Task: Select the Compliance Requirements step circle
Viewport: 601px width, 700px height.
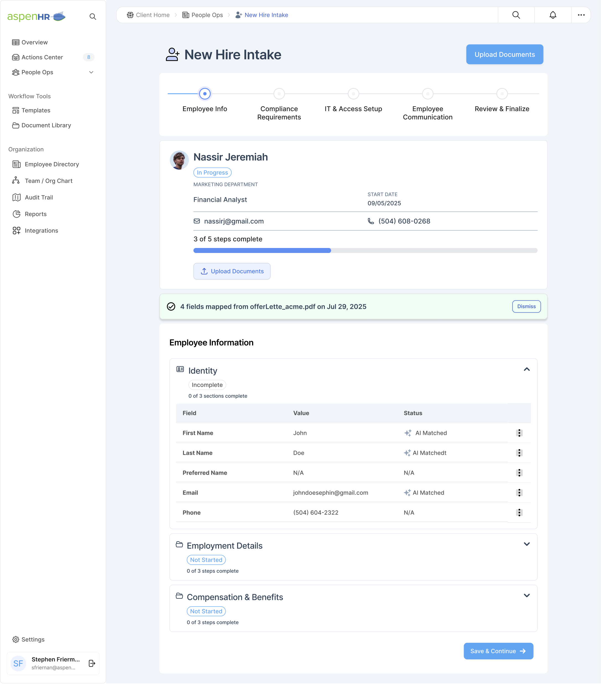Action: [279, 93]
